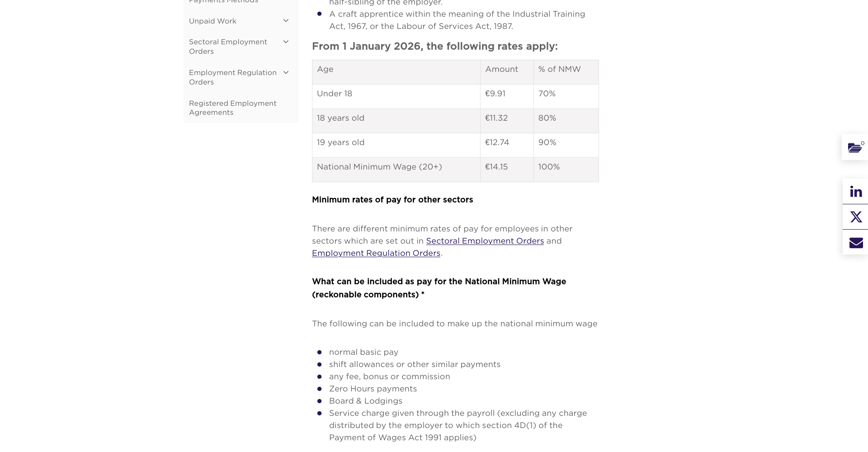Share this page by email

tap(856, 242)
